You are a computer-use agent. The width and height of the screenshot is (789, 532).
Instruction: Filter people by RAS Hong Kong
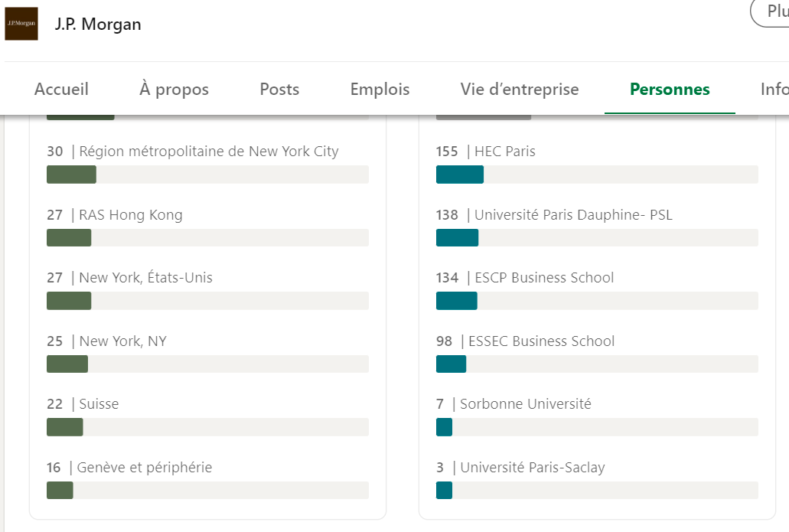208,227
